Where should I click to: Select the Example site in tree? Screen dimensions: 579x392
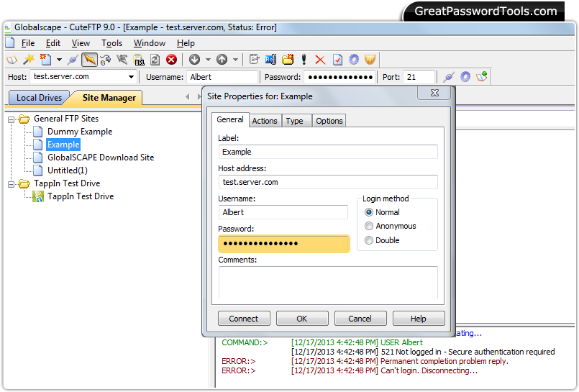(63, 145)
